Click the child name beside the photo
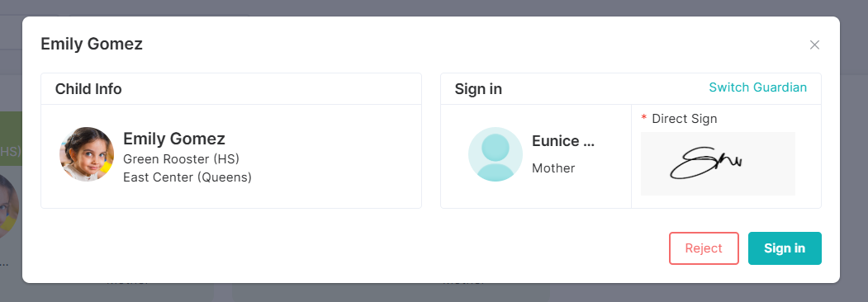 (x=173, y=139)
